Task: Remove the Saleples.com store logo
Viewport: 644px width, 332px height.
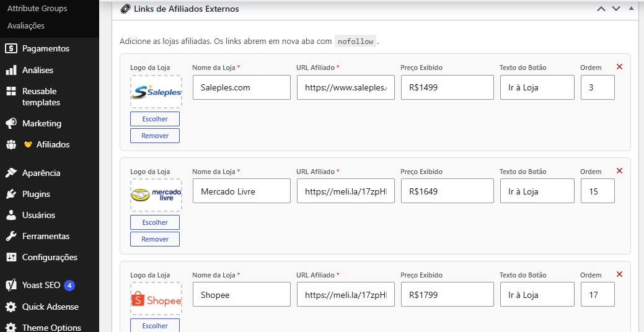Action: click(155, 136)
